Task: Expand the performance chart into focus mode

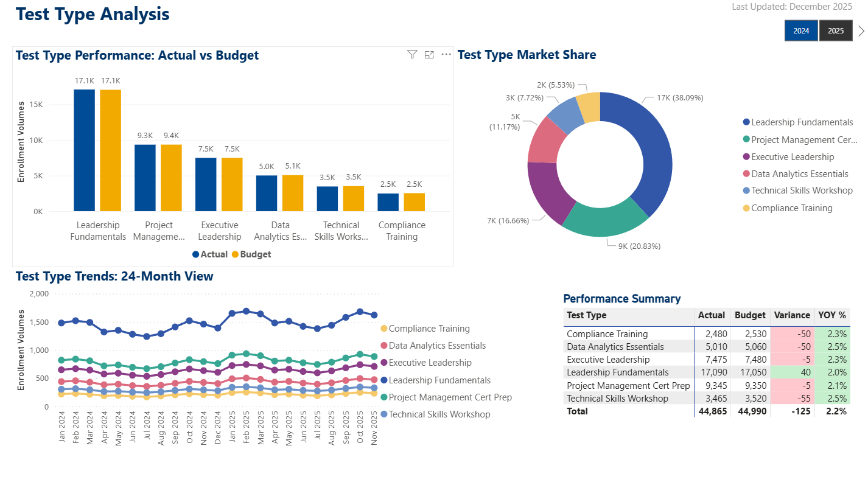Action: [429, 54]
